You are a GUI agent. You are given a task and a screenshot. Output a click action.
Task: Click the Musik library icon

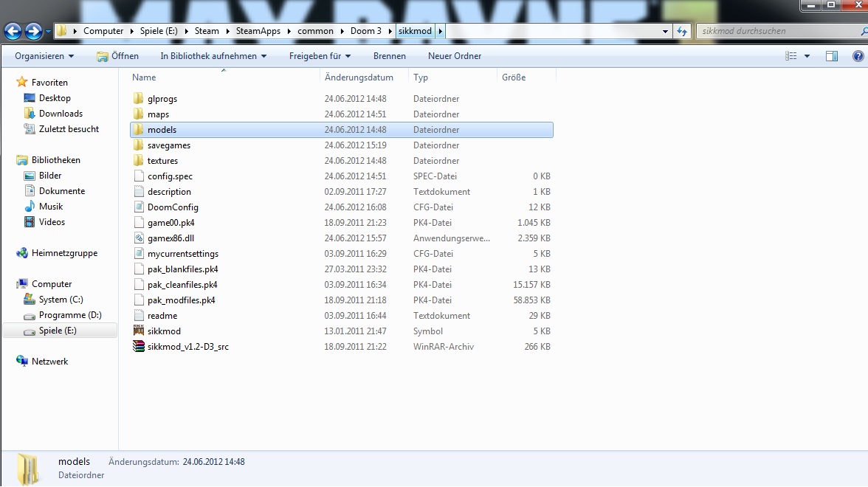[x=30, y=207]
